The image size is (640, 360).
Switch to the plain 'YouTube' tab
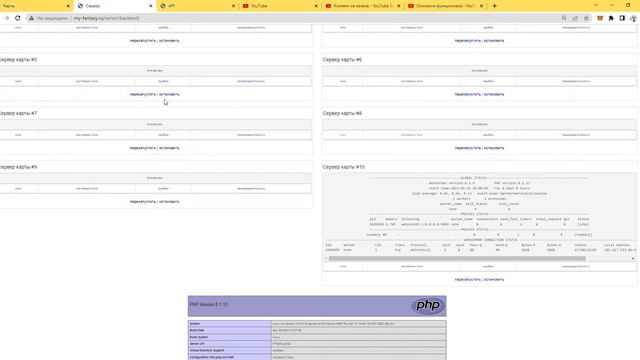point(279,6)
